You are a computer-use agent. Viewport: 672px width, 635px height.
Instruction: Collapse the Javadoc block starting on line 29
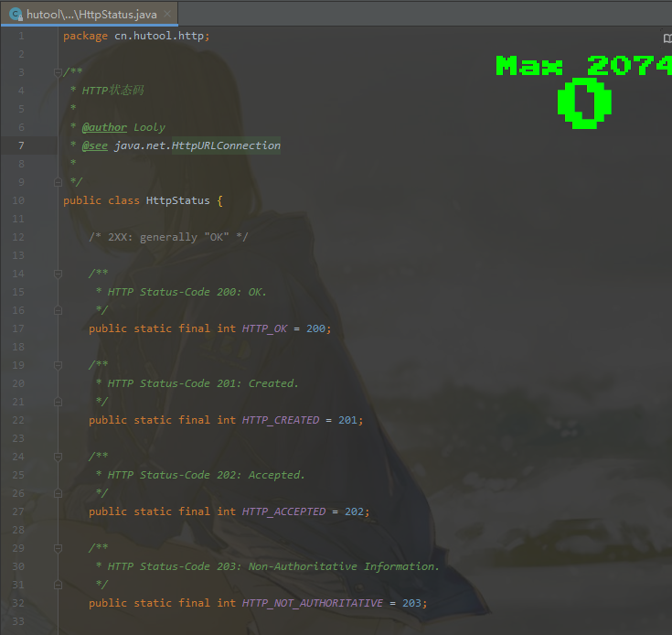click(58, 548)
